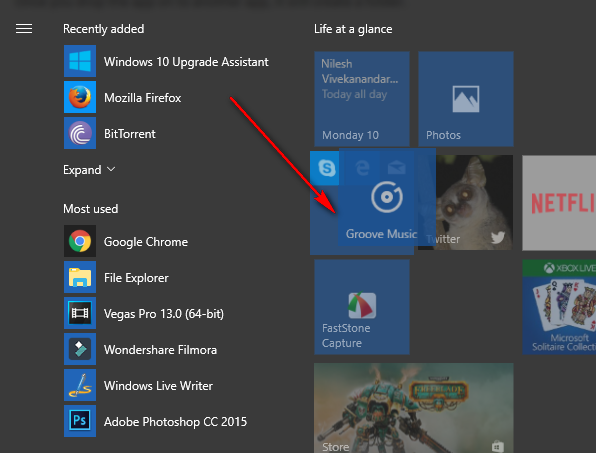Launch Windows Live Writer by its name
596x453 pixels.
tap(159, 386)
